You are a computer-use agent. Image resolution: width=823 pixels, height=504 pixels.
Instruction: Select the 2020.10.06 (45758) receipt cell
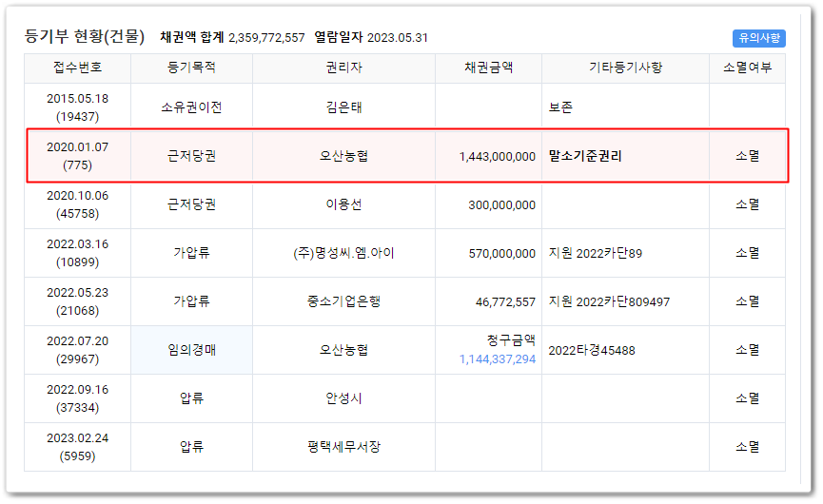pyautogui.click(x=78, y=204)
